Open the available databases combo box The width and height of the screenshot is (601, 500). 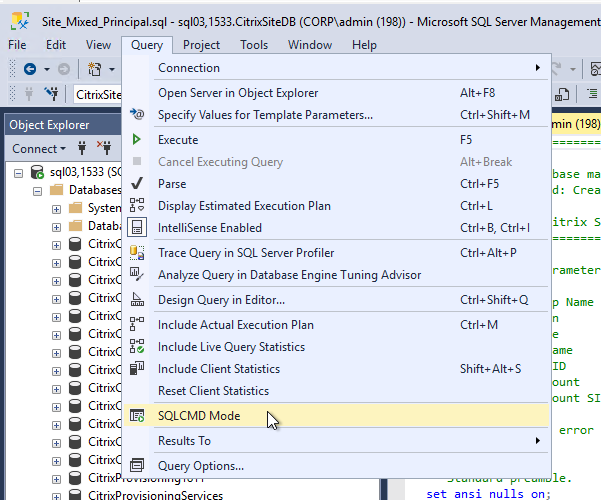coord(98,94)
